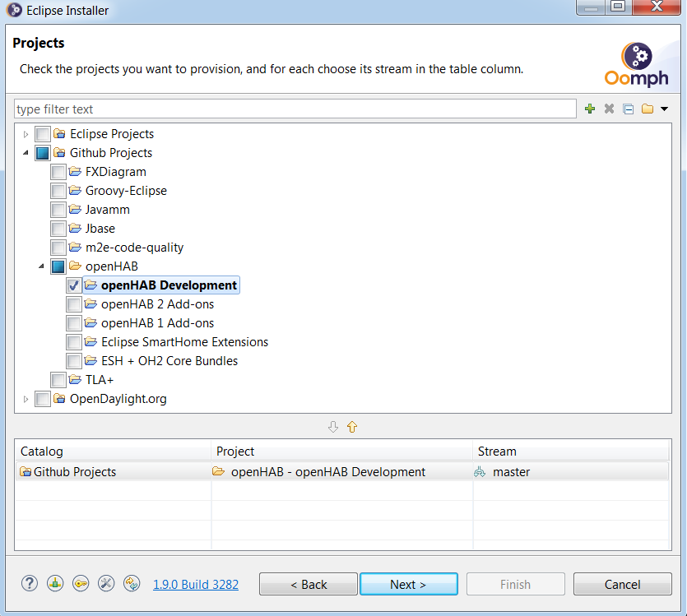Click the openHAB project folder icon in table

tap(218, 471)
